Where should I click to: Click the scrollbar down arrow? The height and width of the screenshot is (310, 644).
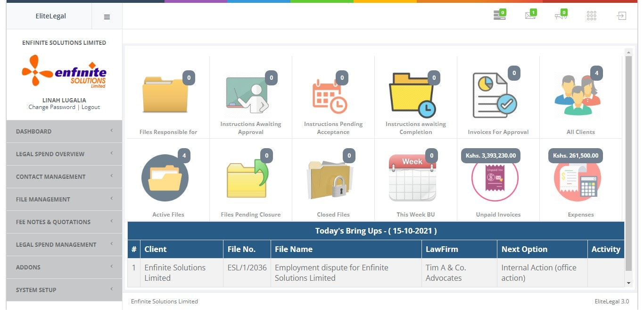click(628, 283)
